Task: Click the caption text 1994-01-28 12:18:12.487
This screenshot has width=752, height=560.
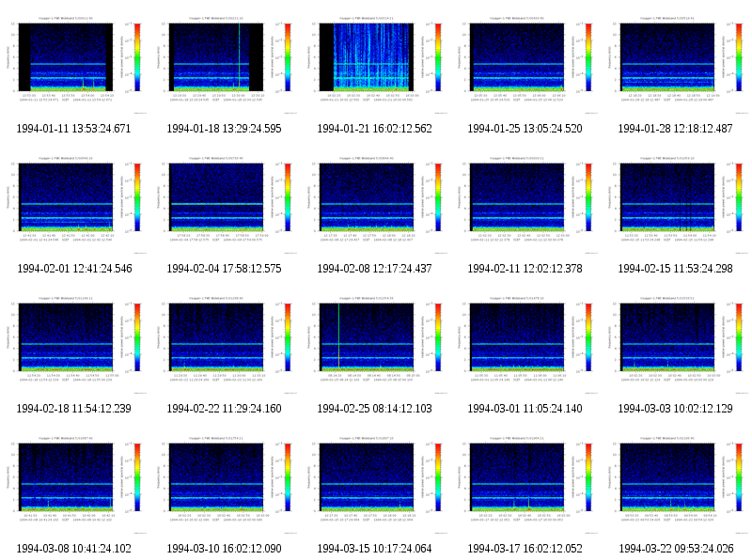Action: click(675, 129)
